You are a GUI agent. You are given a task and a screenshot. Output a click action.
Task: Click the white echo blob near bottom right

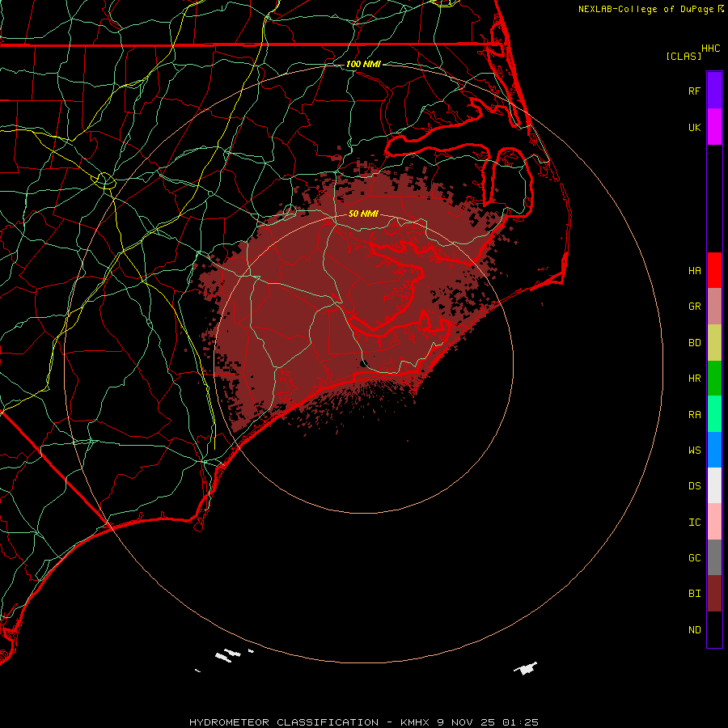pyautogui.click(x=526, y=668)
